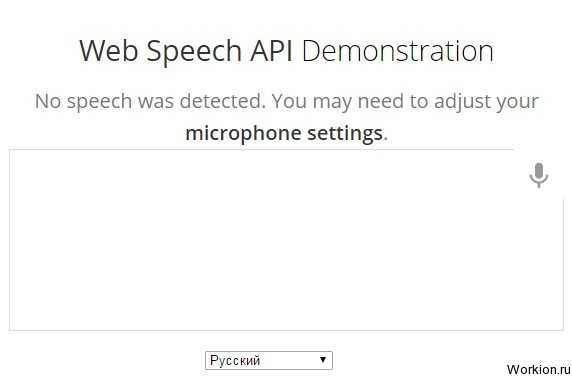Click the bottom edge of transcript box

(286, 330)
